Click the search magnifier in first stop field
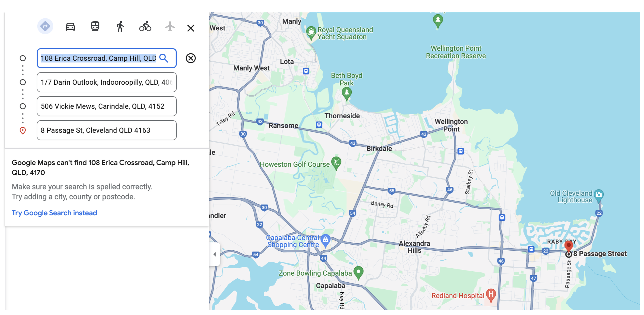 (164, 58)
